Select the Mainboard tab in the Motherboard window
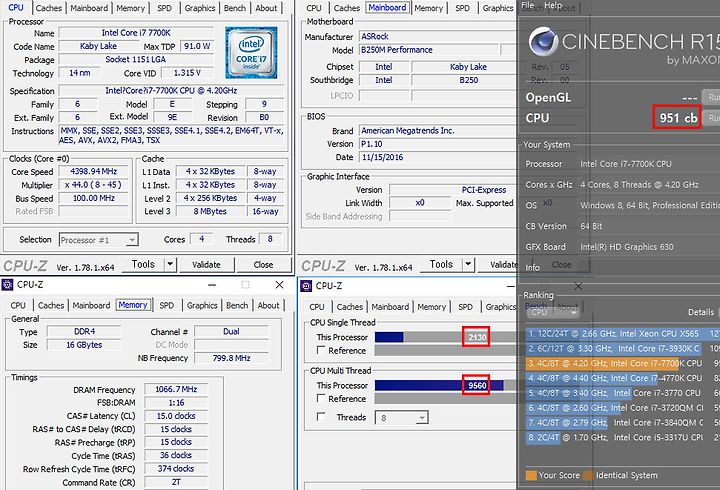This screenshot has height=490, width=720. point(387,8)
